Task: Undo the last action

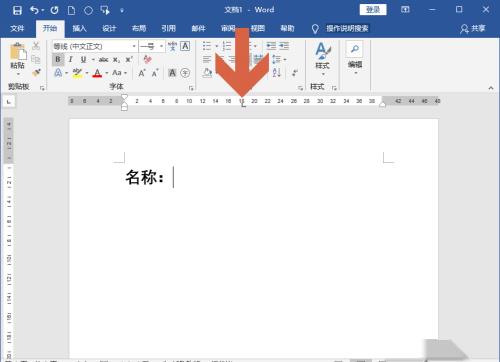Action: click(x=34, y=10)
